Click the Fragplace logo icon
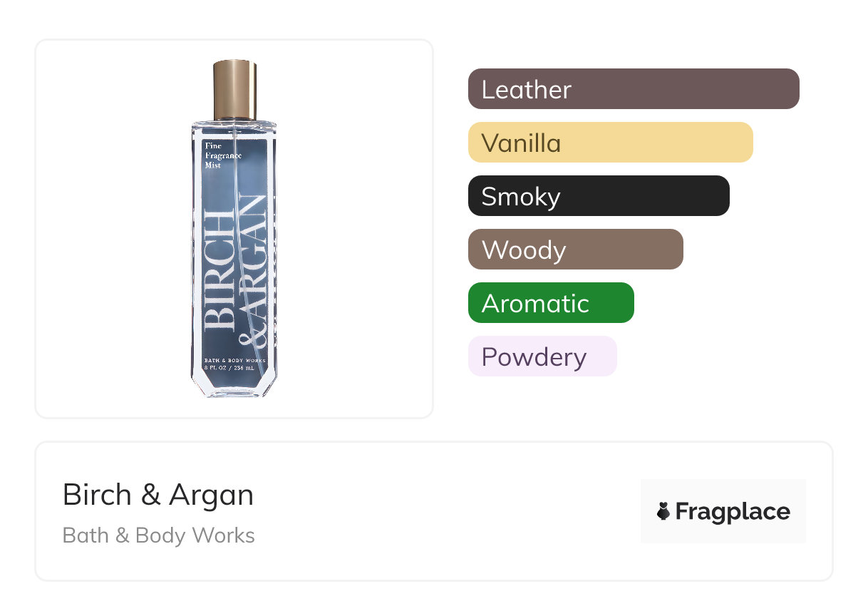The image size is (868, 616). (663, 511)
